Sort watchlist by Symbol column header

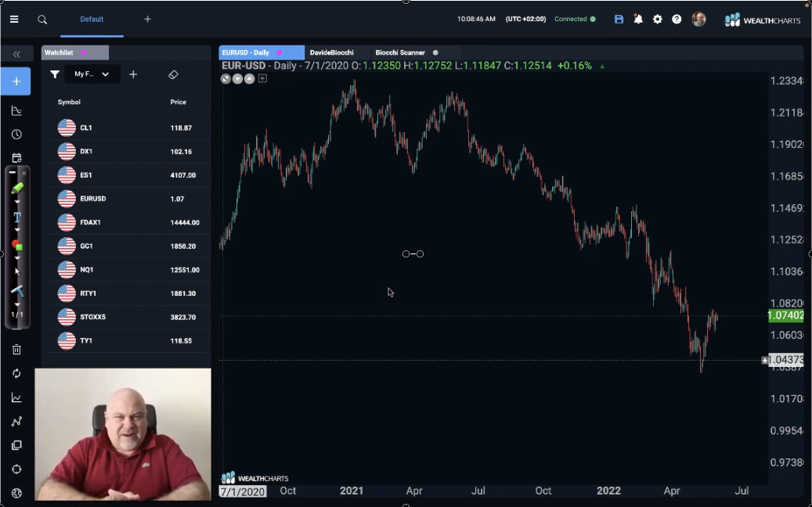[x=69, y=102]
